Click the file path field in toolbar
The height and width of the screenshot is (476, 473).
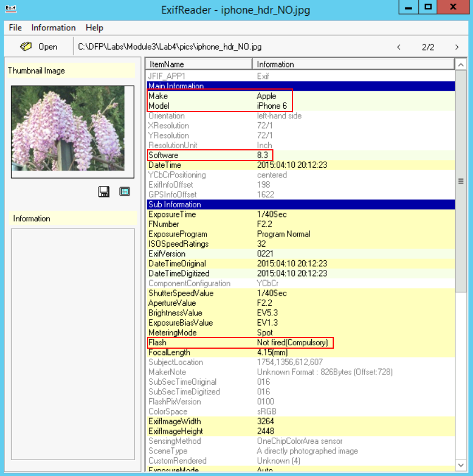(x=226, y=47)
